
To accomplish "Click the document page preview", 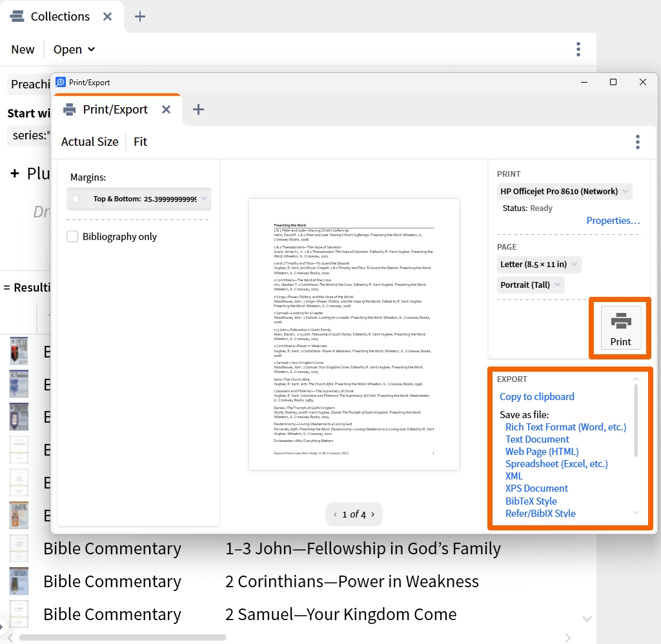I will (354, 334).
